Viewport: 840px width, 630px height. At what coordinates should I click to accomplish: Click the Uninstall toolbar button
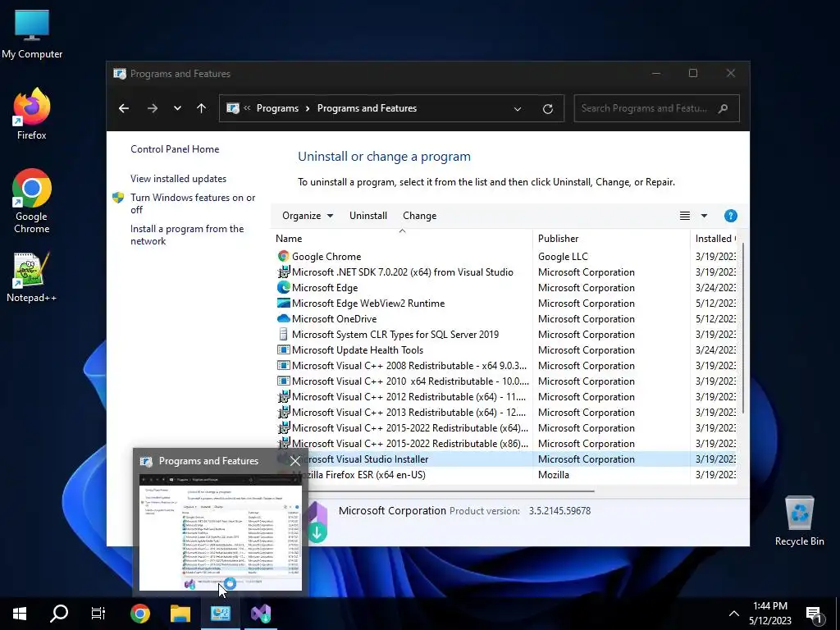tap(368, 216)
